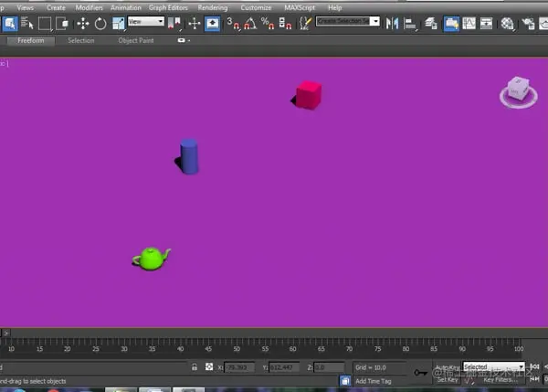The width and height of the screenshot is (548, 392).
Task: Expand the Create Selection Set dropdown
Action: coord(375,22)
